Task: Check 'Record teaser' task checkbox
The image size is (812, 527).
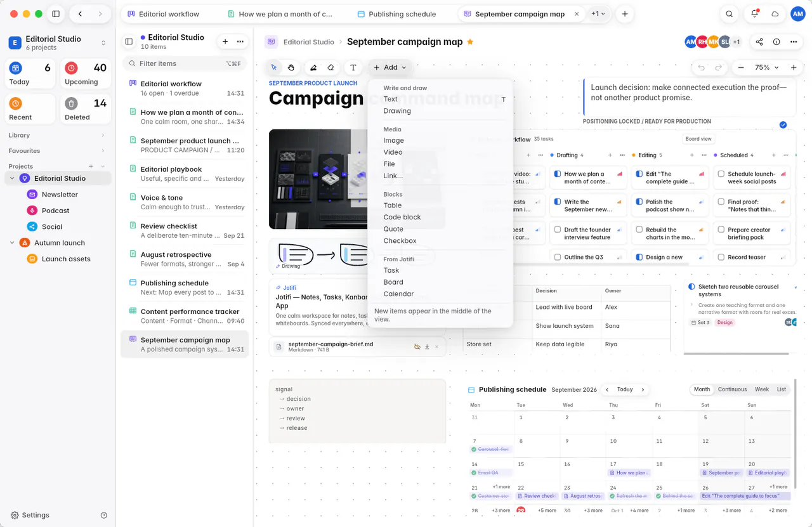Action: (x=721, y=257)
